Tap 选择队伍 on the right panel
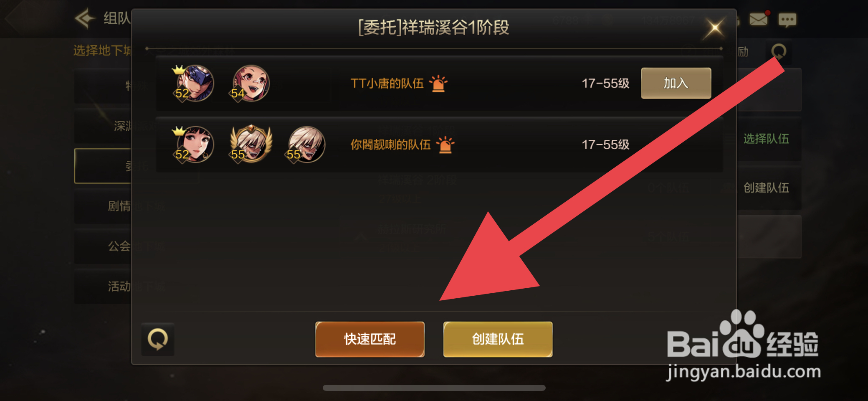The image size is (868, 401). 766,139
